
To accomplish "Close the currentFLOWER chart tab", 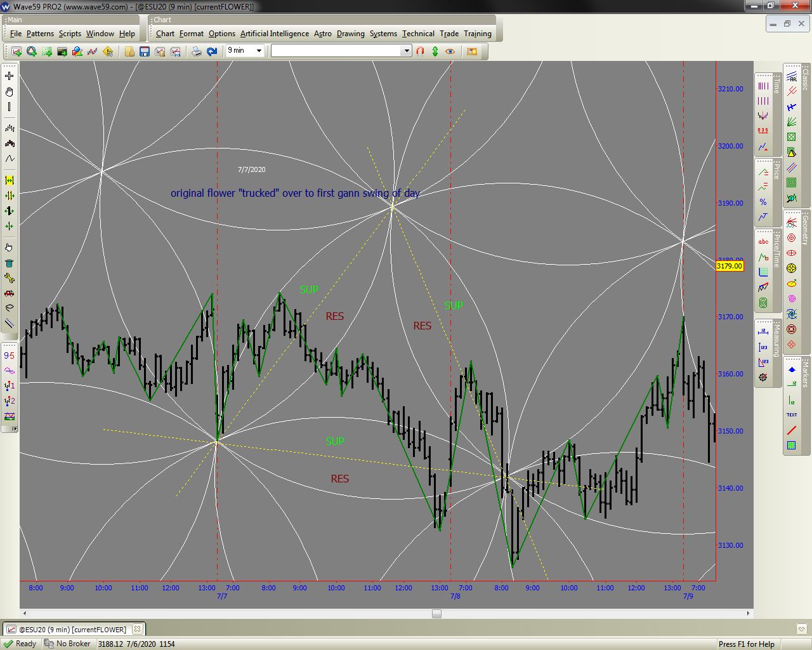I will 138,630.
